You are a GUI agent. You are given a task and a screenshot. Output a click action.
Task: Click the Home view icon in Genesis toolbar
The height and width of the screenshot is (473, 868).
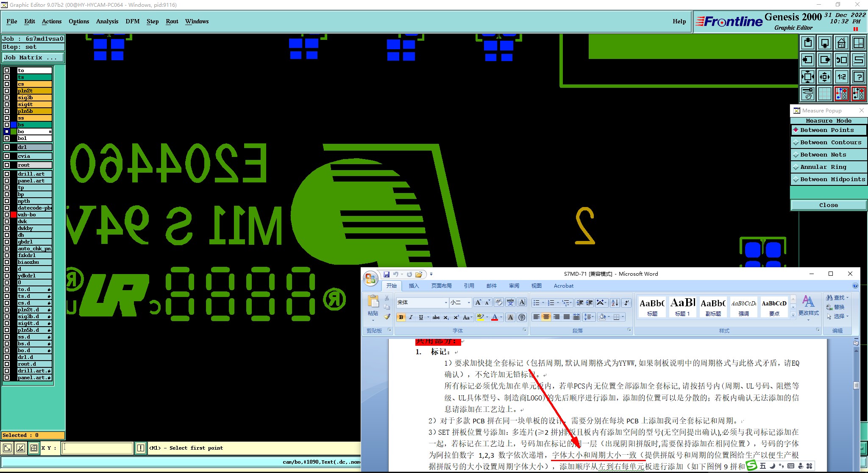click(841, 43)
